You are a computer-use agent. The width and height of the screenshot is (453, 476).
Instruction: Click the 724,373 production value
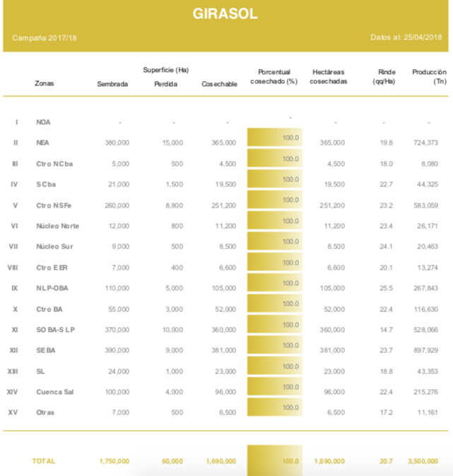pyautogui.click(x=425, y=143)
